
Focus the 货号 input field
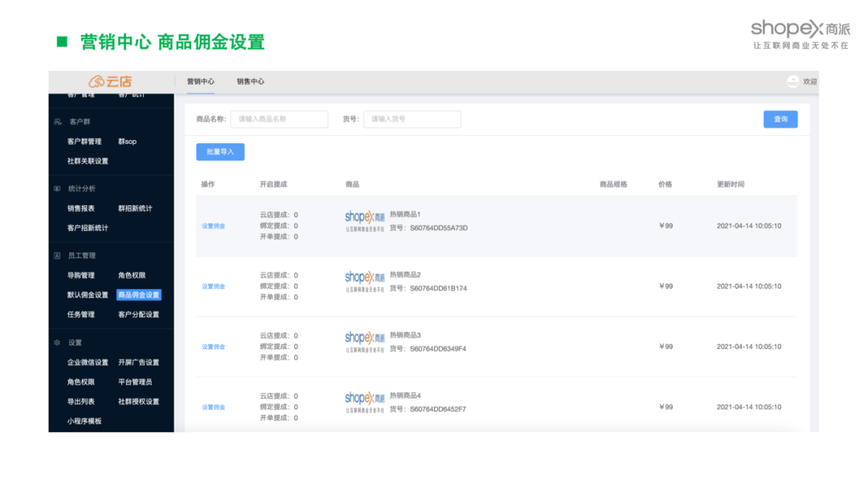411,119
